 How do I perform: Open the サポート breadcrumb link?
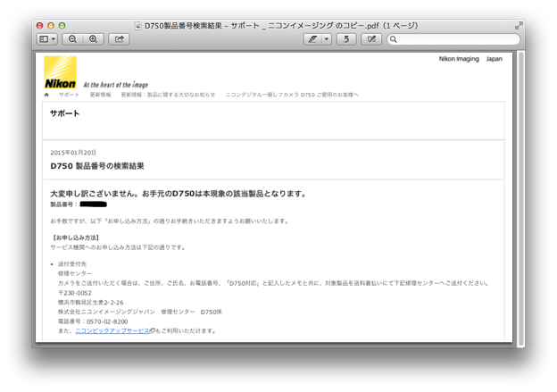click(x=69, y=95)
